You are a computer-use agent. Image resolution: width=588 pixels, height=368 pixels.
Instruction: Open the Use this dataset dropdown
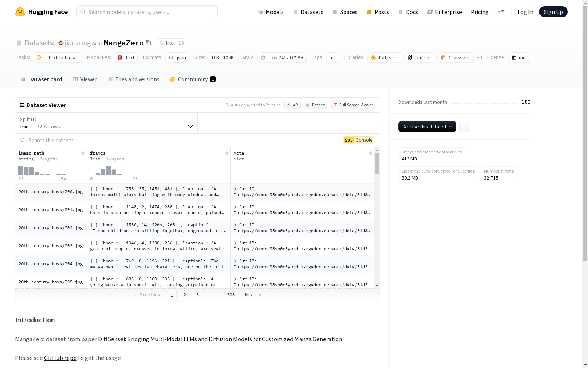pyautogui.click(x=427, y=127)
